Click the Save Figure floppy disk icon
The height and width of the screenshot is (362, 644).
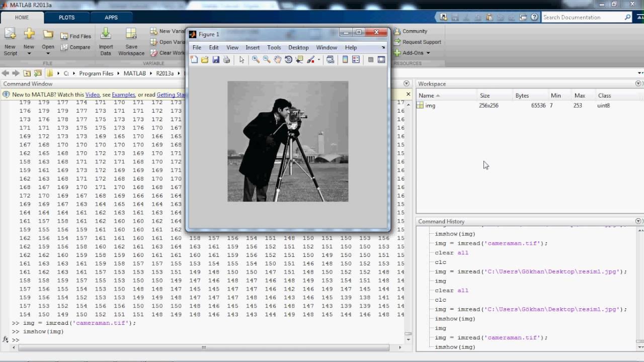(x=216, y=60)
